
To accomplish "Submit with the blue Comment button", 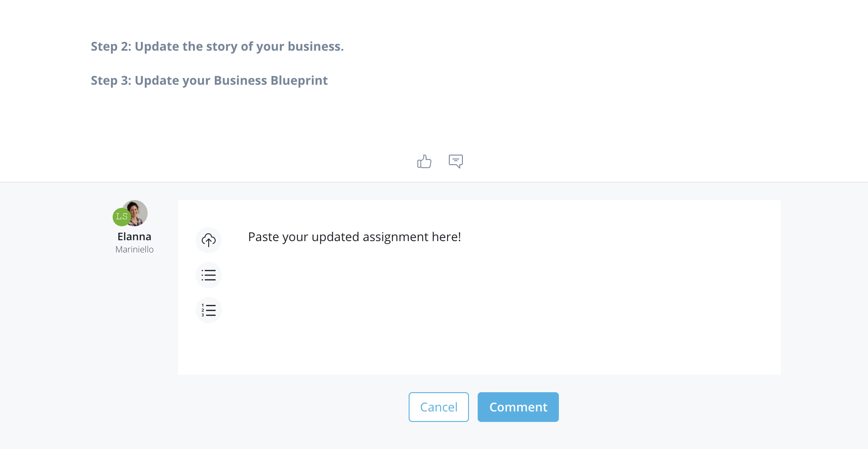I will (518, 407).
